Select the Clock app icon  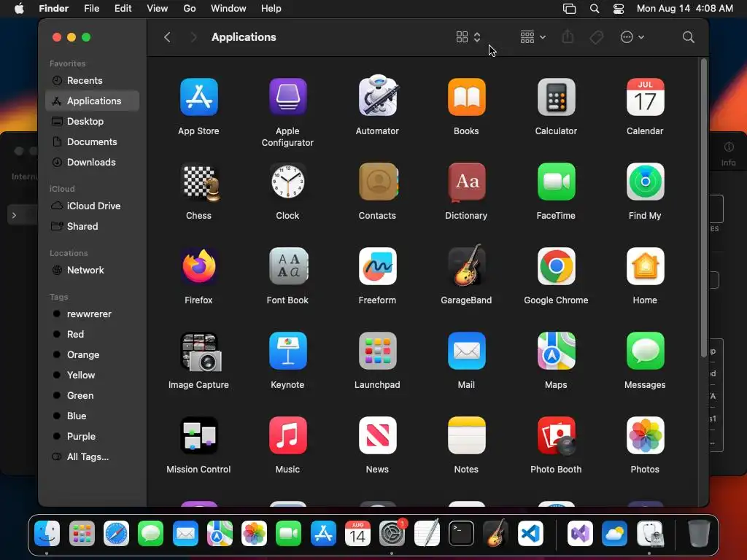(x=287, y=182)
